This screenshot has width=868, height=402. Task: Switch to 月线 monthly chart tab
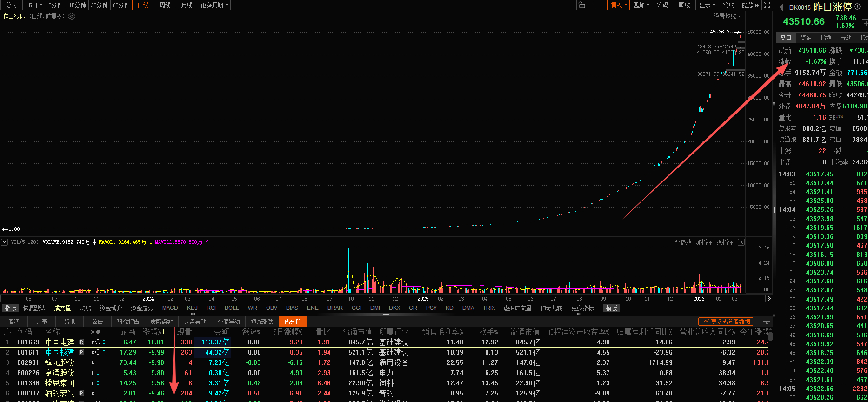187,5
